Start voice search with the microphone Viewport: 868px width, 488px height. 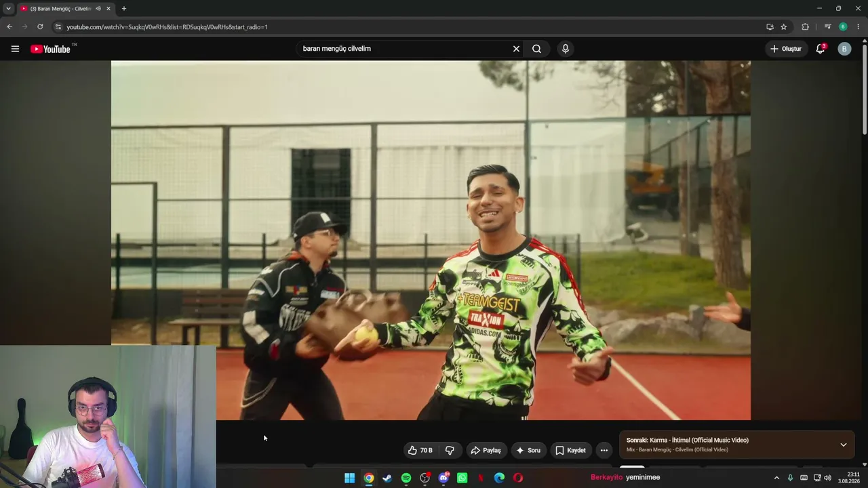coord(566,49)
